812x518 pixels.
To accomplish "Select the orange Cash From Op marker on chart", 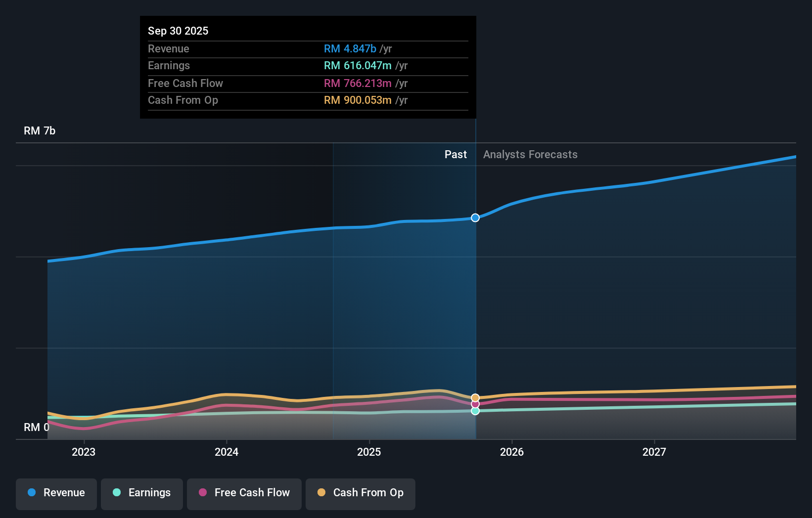I will pyautogui.click(x=475, y=397).
